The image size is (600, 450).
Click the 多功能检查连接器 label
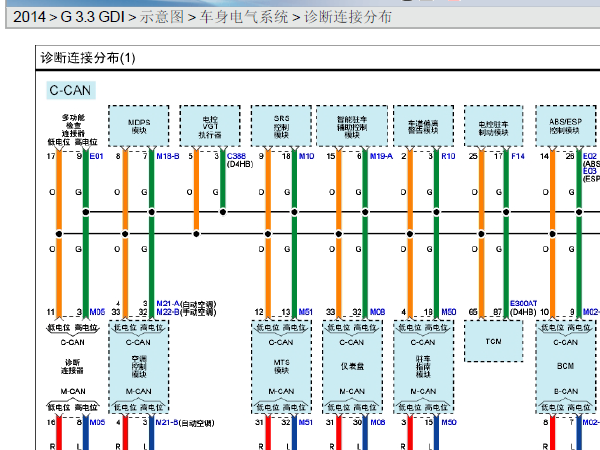pos(73,126)
